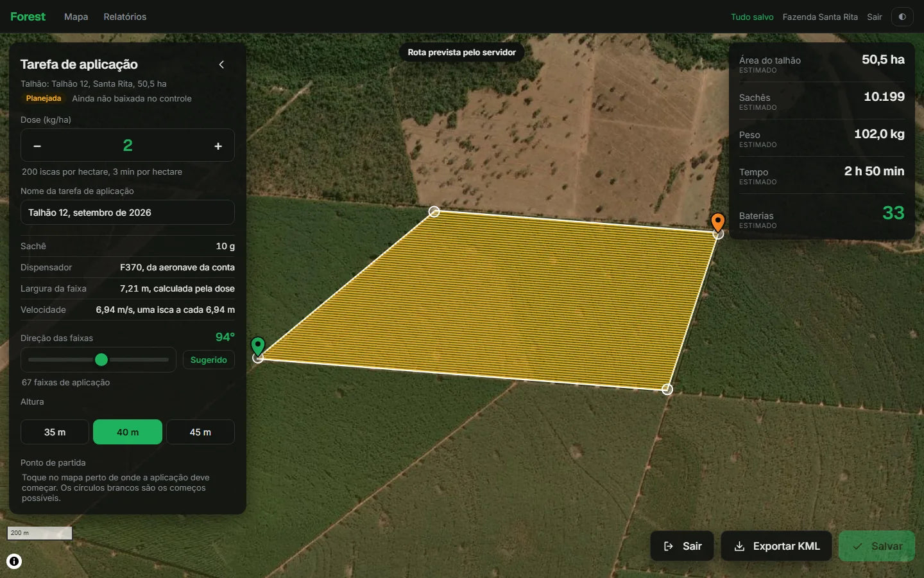Select the top-left polygon vertex circle
Viewport: 924px width, 578px height.
pyautogui.click(x=434, y=211)
